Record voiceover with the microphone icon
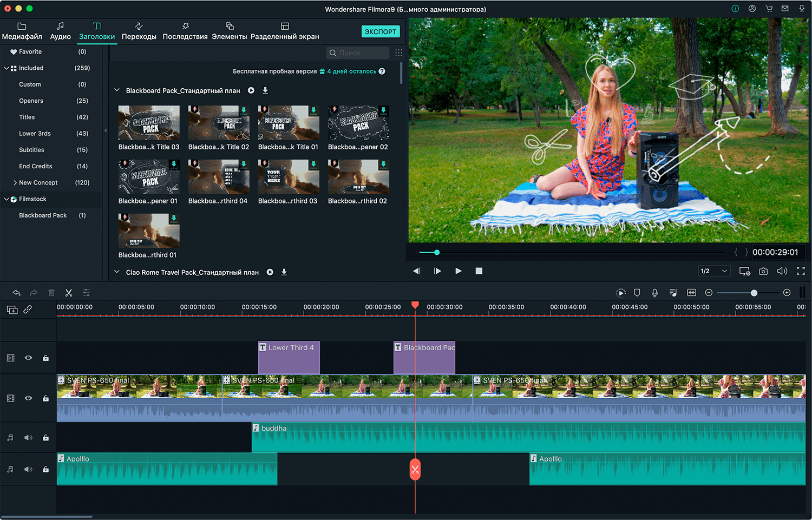812x520 pixels. click(654, 293)
